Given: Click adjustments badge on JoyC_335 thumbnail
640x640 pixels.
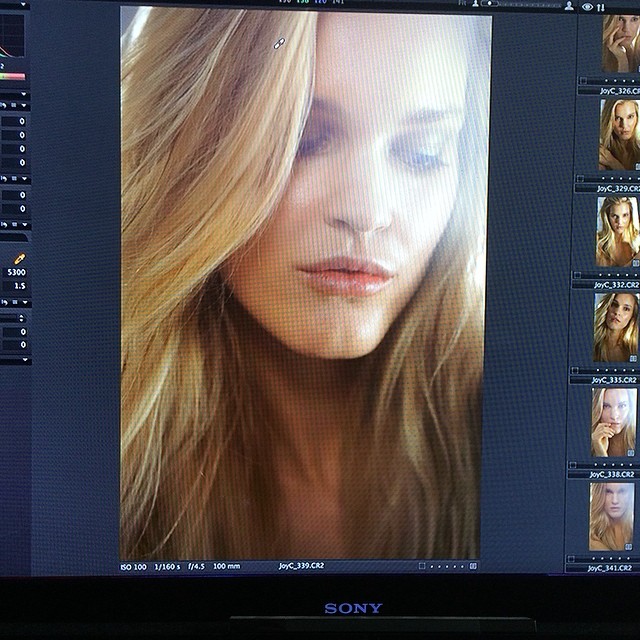Looking at the screenshot, I should (x=633, y=358).
